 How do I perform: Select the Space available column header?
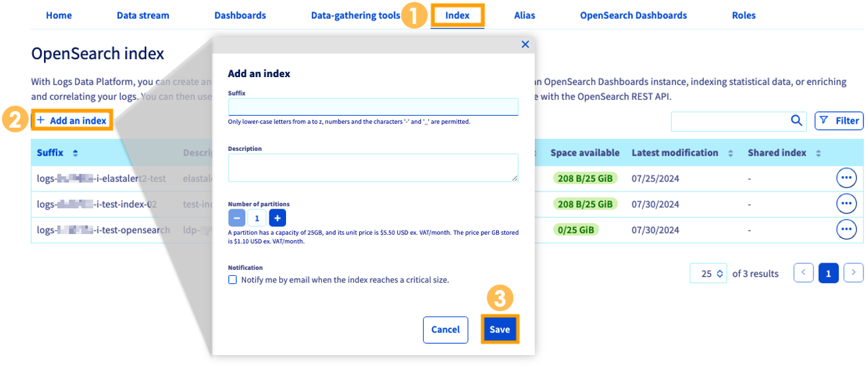tap(585, 153)
